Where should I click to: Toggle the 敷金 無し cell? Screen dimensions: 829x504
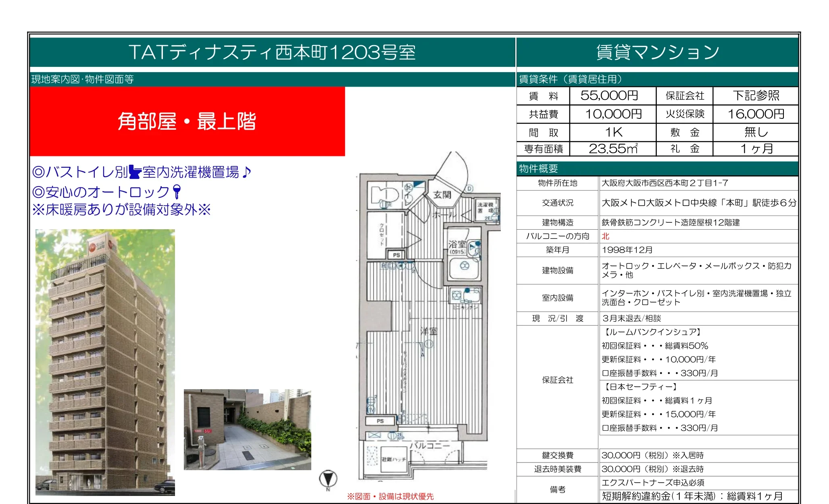point(756,132)
